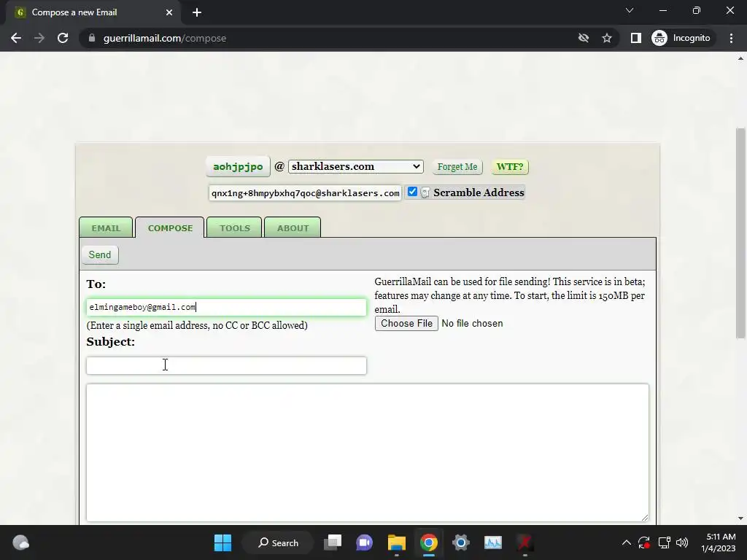Go back using the browser back arrow
The height and width of the screenshot is (560, 747).
(x=16, y=38)
